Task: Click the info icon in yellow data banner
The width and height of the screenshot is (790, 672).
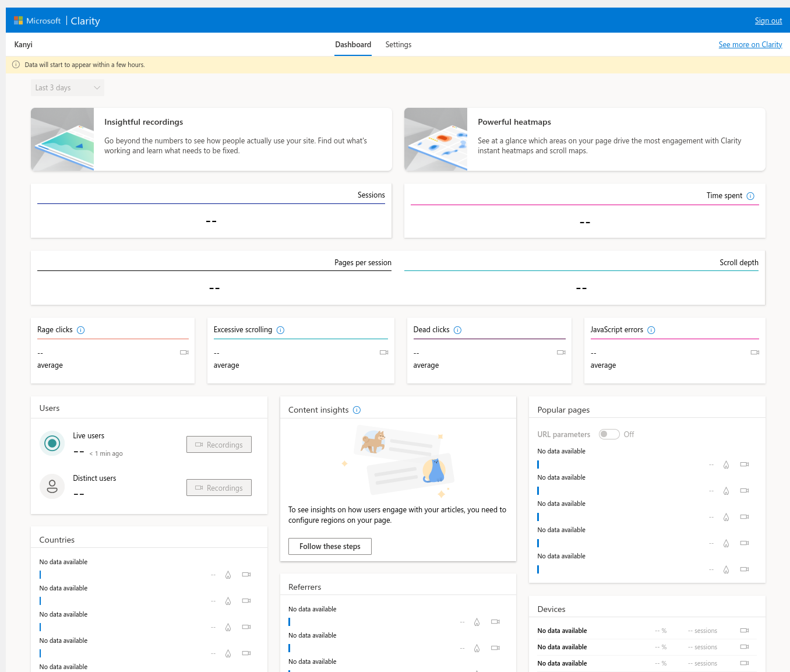Action: pyautogui.click(x=16, y=65)
